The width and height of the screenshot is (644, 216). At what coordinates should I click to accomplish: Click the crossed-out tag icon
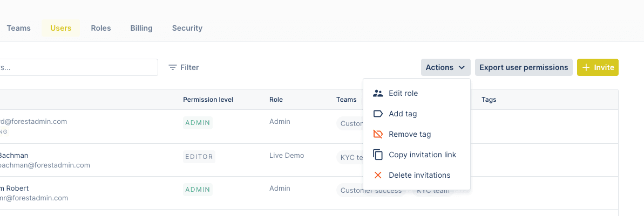pyautogui.click(x=378, y=134)
